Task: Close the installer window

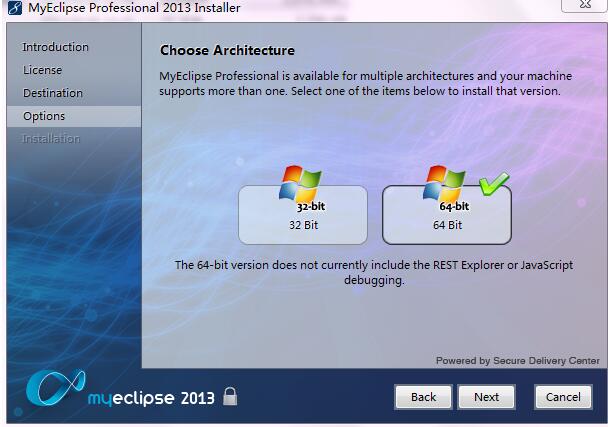Action: tap(584, 5)
